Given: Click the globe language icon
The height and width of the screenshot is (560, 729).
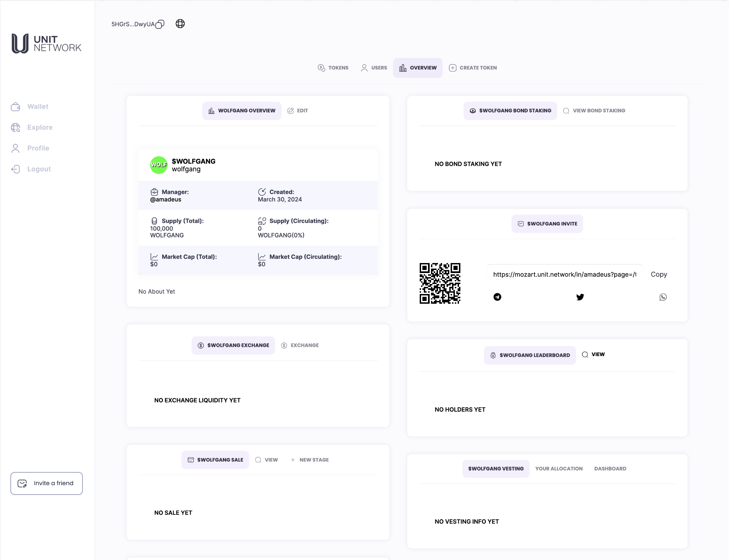Looking at the screenshot, I should (180, 24).
